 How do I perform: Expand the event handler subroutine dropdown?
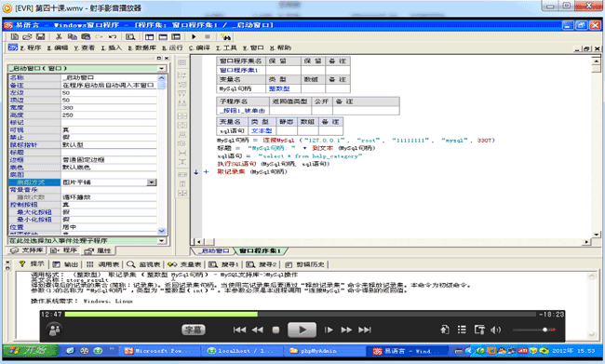(x=162, y=240)
